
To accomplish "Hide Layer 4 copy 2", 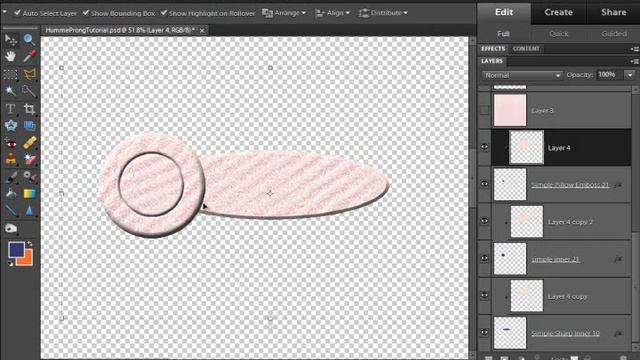I will 484,221.
